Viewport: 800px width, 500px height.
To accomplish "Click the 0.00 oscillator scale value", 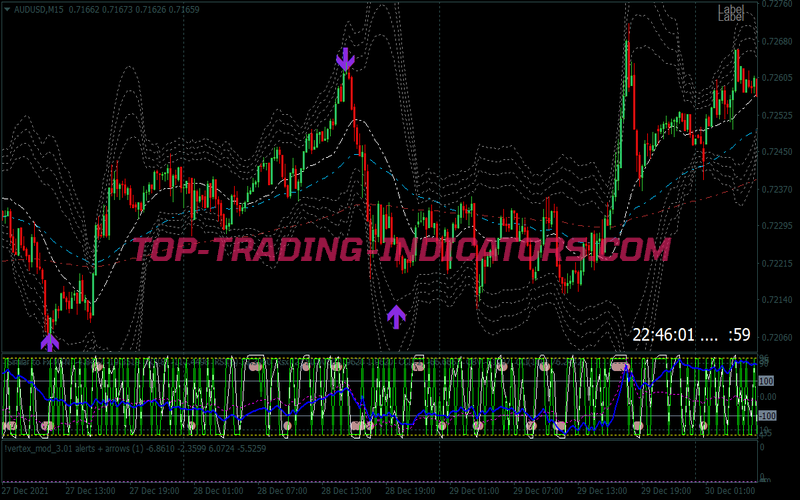I will (768, 397).
